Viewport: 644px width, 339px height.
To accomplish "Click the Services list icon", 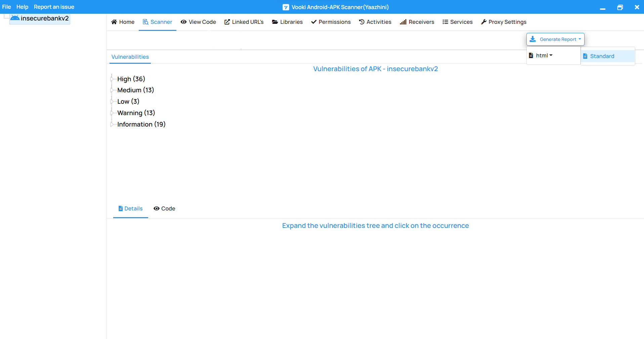I will (x=445, y=22).
